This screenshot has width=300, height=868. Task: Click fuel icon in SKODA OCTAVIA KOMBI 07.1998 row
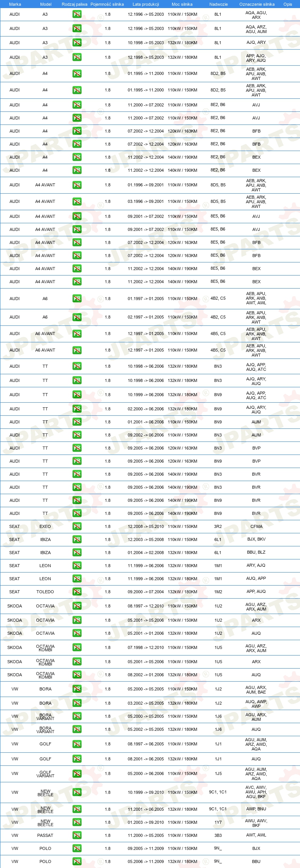[77, 647]
